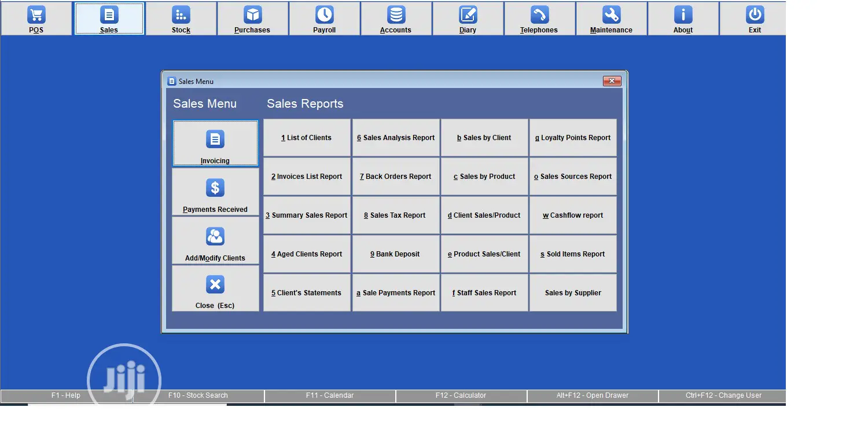Open Bank Deposit report

coord(396,254)
